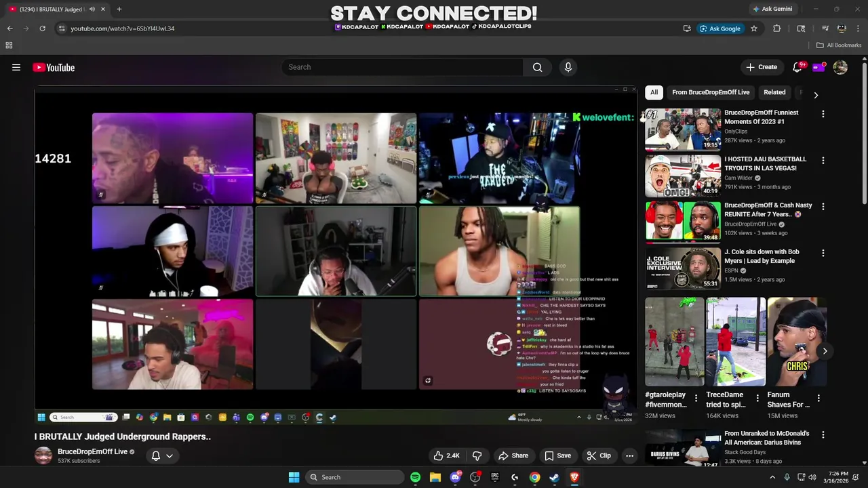Click Ask Google in address bar
Screen dimensions: 868x488
click(x=720, y=28)
